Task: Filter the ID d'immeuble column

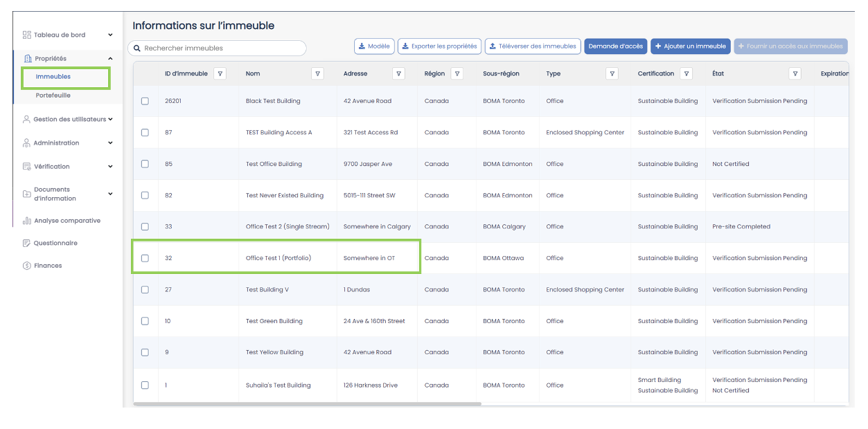Action: [220, 73]
